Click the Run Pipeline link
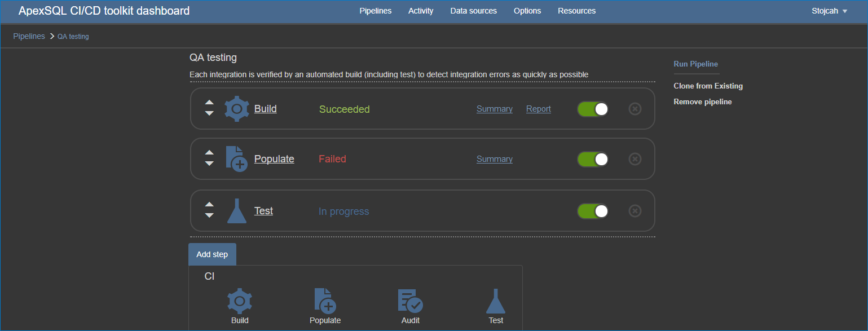The width and height of the screenshot is (868, 331). point(695,64)
